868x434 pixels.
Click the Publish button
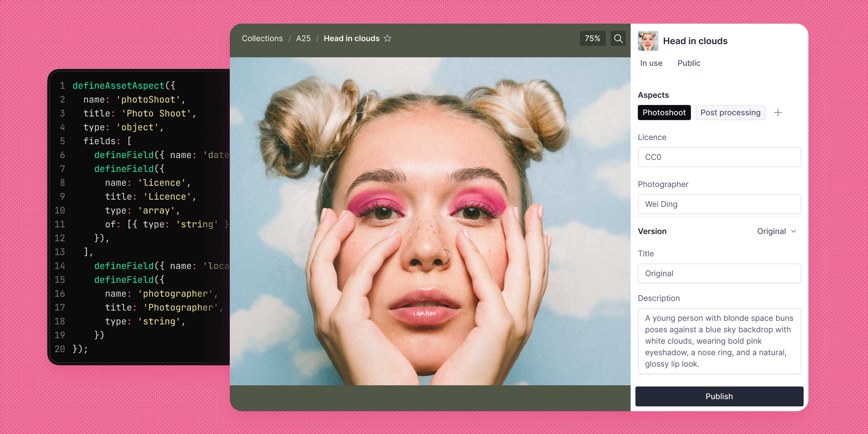(x=719, y=396)
